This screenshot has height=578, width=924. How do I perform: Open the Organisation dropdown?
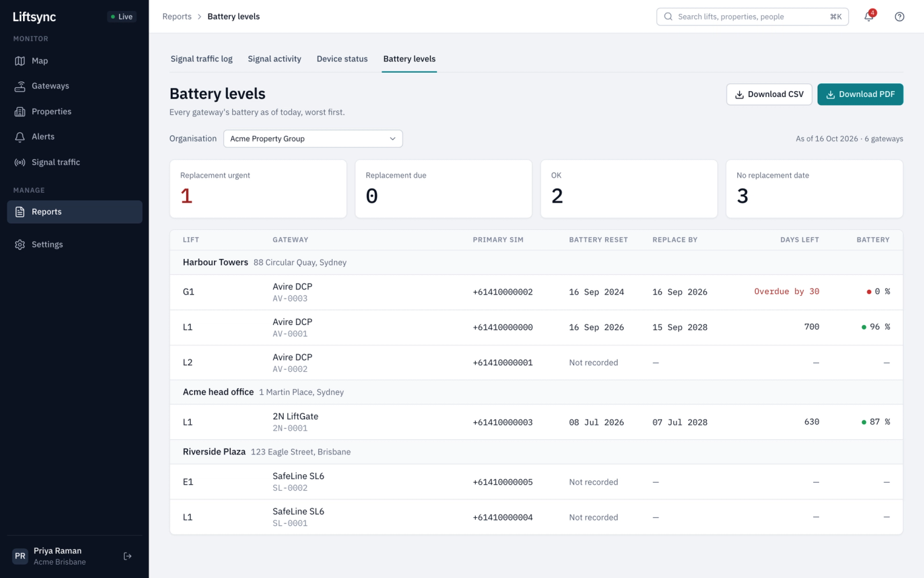click(x=313, y=139)
